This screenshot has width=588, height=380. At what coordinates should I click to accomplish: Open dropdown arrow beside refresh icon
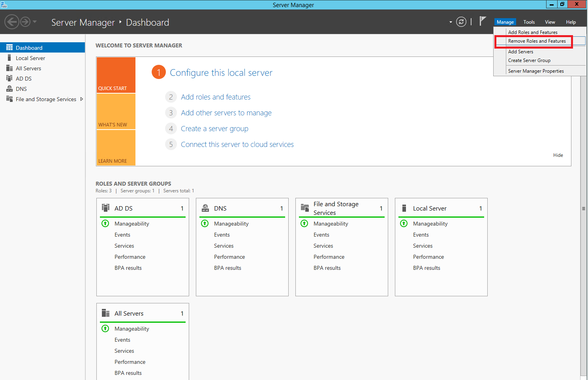451,22
